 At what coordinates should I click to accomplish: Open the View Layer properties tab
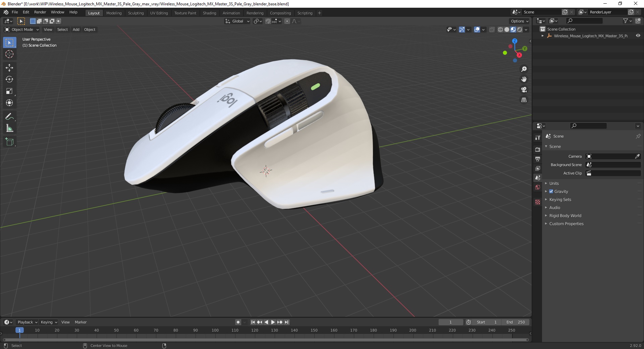538,168
